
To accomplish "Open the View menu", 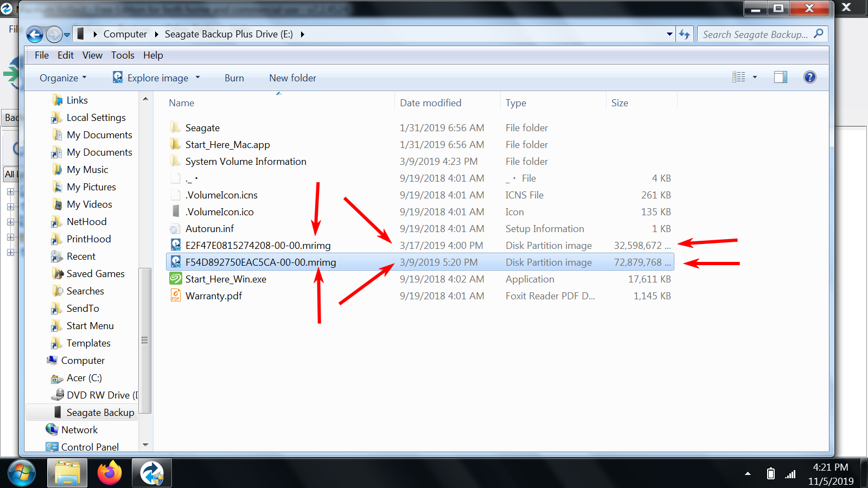I will click(x=92, y=55).
